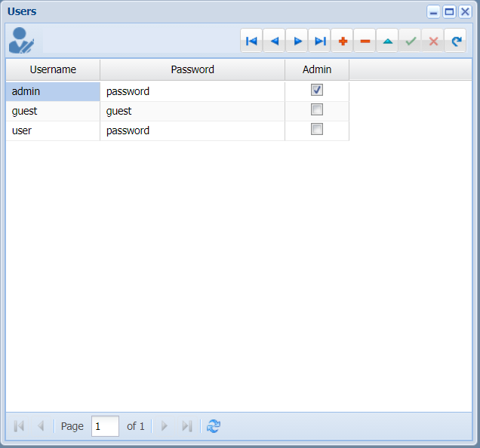Click the user edit icon at top left
480x448 pixels.
point(21,41)
